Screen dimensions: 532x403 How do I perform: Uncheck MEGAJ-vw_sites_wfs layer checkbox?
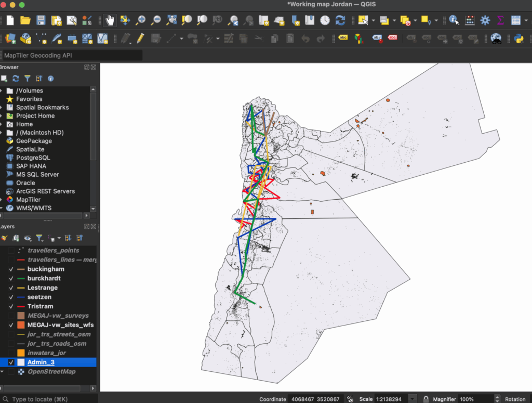click(x=11, y=325)
